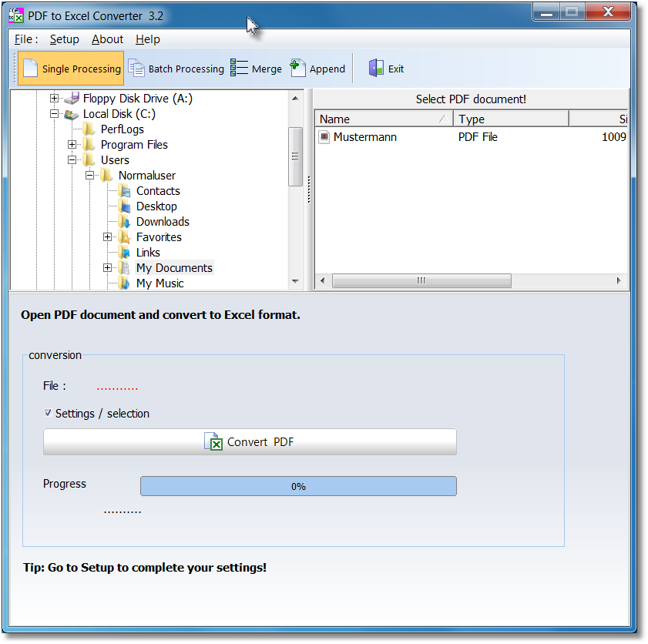Collapse the Local Disk (C:) node
Screen dimensions: 648x644
point(54,113)
